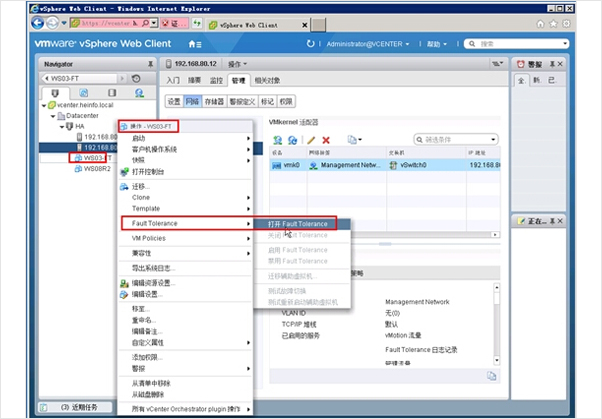Viewport: 602px width, 419px height.
Task: Choose 重命名 from the context menu
Action: tap(186, 320)
